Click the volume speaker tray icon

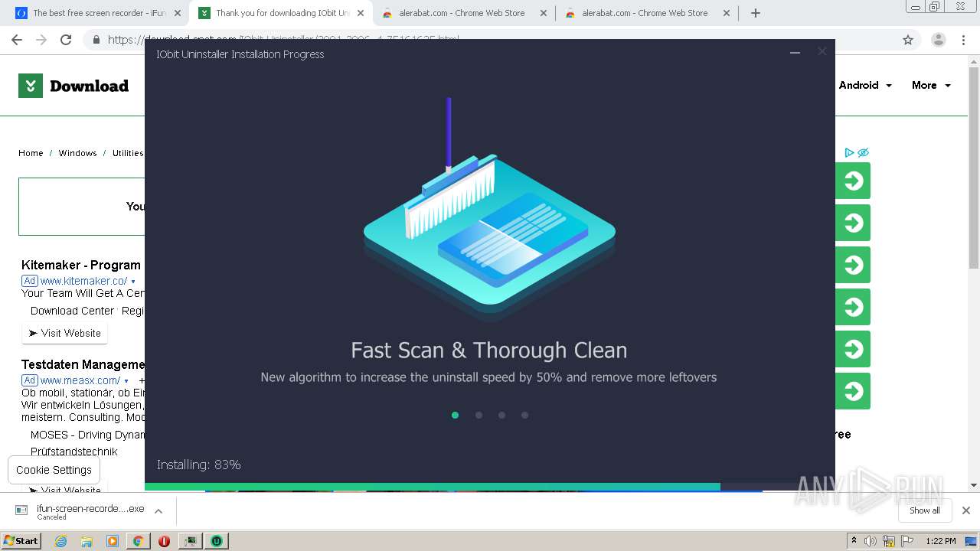[x=871, y=541]
